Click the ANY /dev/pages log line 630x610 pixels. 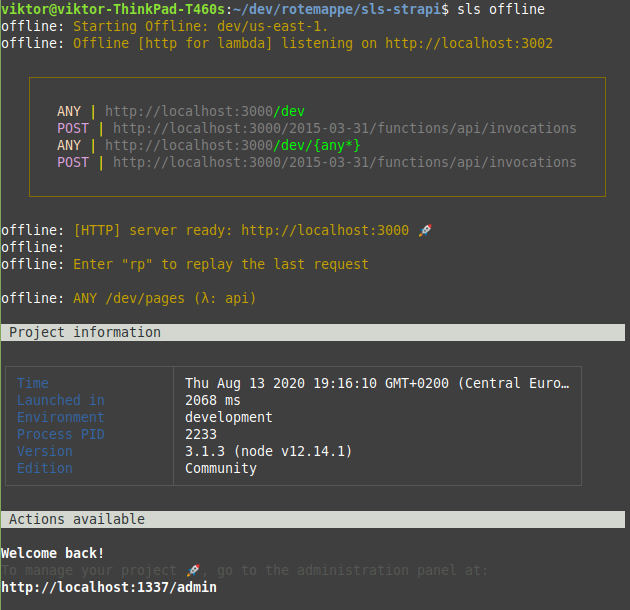164,298
